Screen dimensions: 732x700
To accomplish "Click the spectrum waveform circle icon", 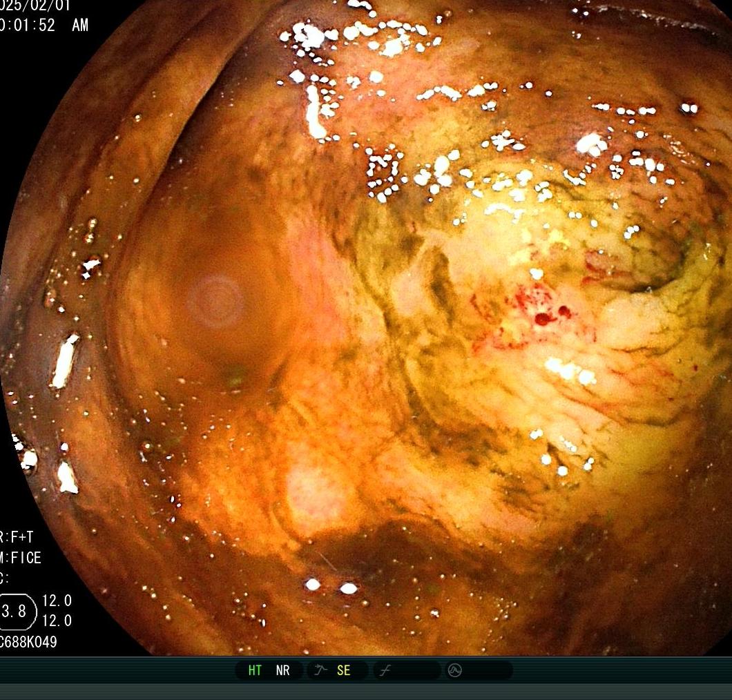I will (454, 670).
